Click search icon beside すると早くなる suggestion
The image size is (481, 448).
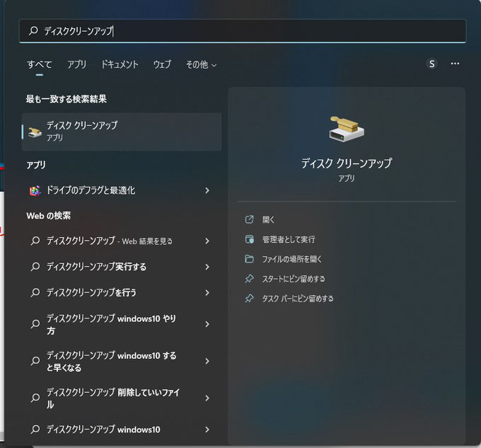35,361
